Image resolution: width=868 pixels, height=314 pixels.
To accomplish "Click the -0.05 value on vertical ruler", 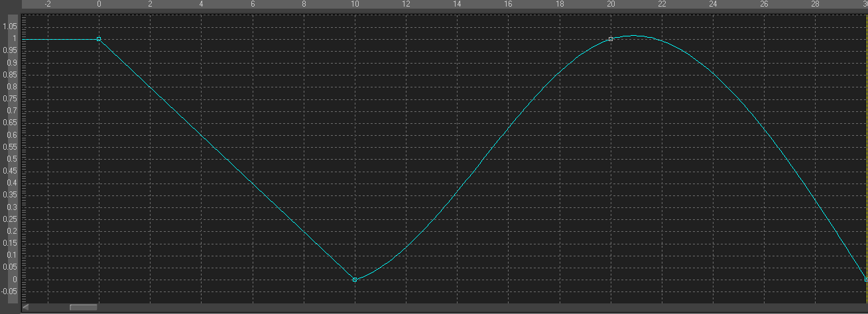I will click(x=9, y=291).
